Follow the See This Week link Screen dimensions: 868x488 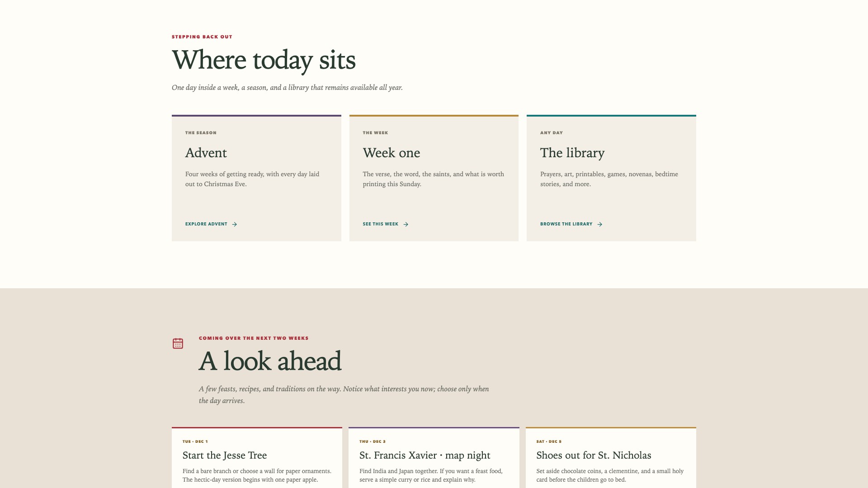pyautogui.click(x=386, y=224)
